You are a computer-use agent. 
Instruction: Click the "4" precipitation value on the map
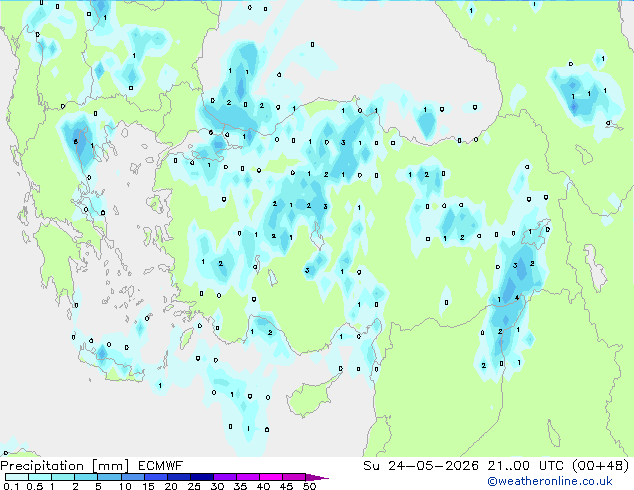click(517, 298)
